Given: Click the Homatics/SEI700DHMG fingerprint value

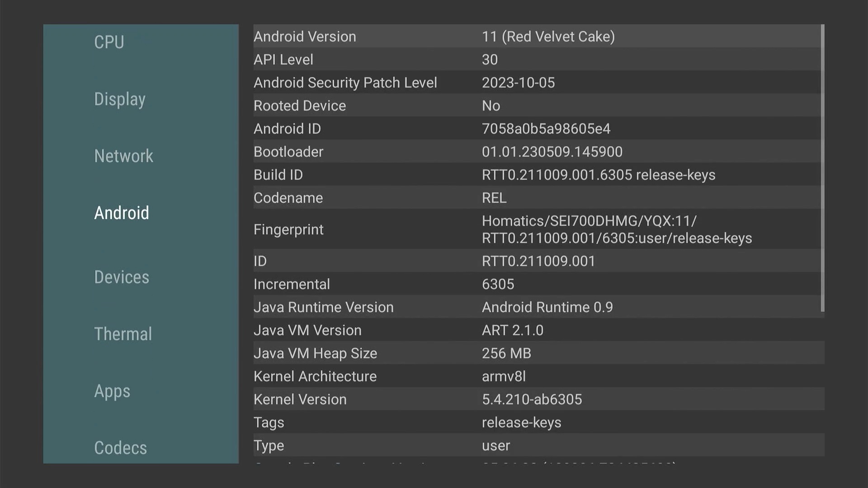Looking at the screenshot, I should click(x=617, y=230).
